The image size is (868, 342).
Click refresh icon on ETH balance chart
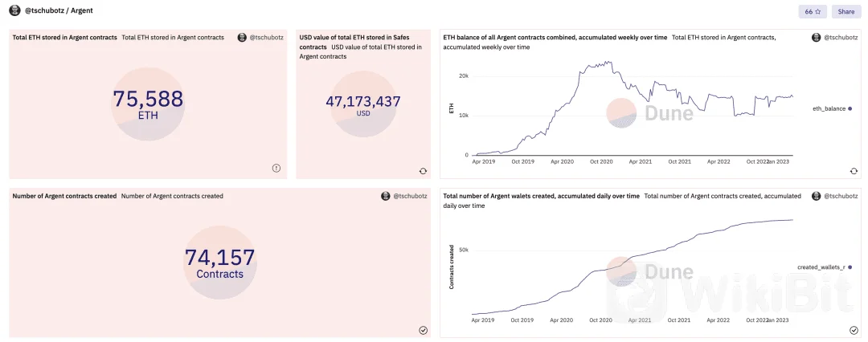point(854,171)
